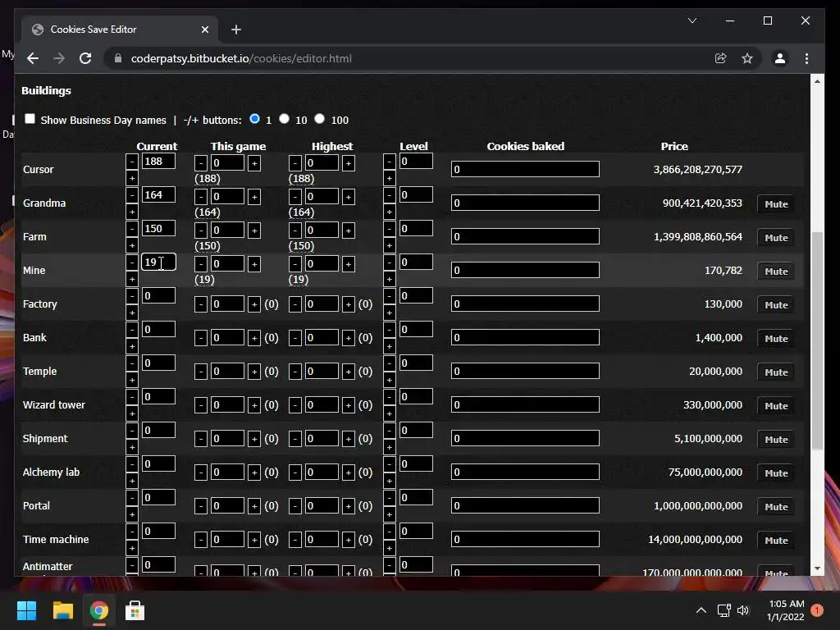Screen dimensions: 840x630
Task: Increase Temple This game count
Action: pos(254,372)
